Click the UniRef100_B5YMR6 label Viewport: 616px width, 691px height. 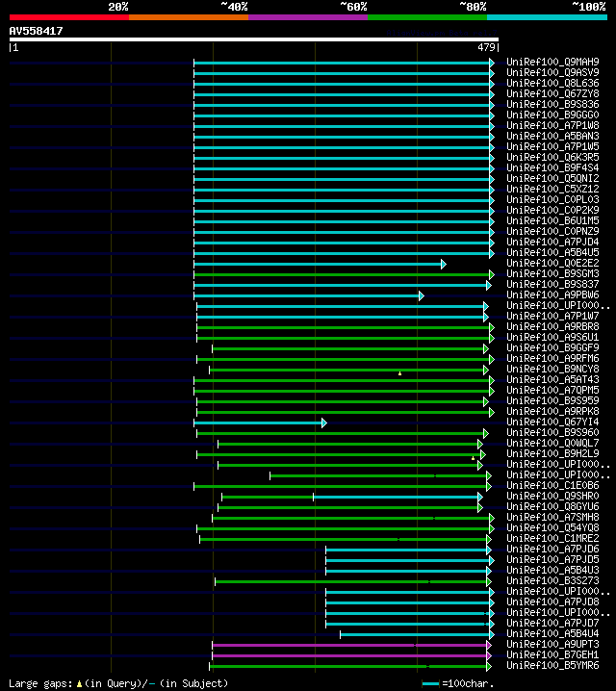[x=552, y=665]
